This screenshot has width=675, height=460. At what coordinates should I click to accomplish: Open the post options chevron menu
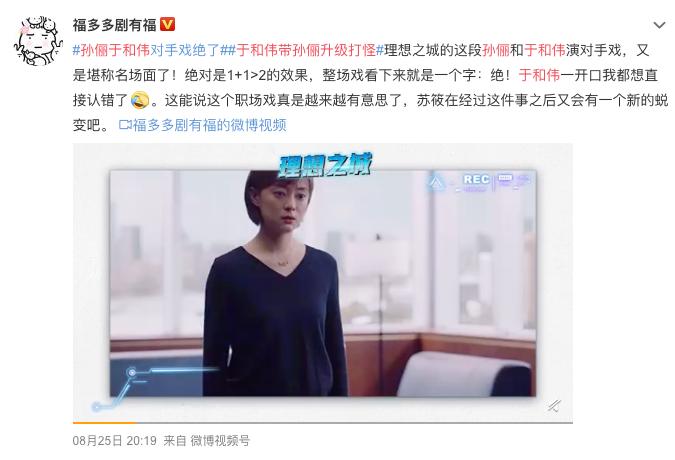point(659,25)
